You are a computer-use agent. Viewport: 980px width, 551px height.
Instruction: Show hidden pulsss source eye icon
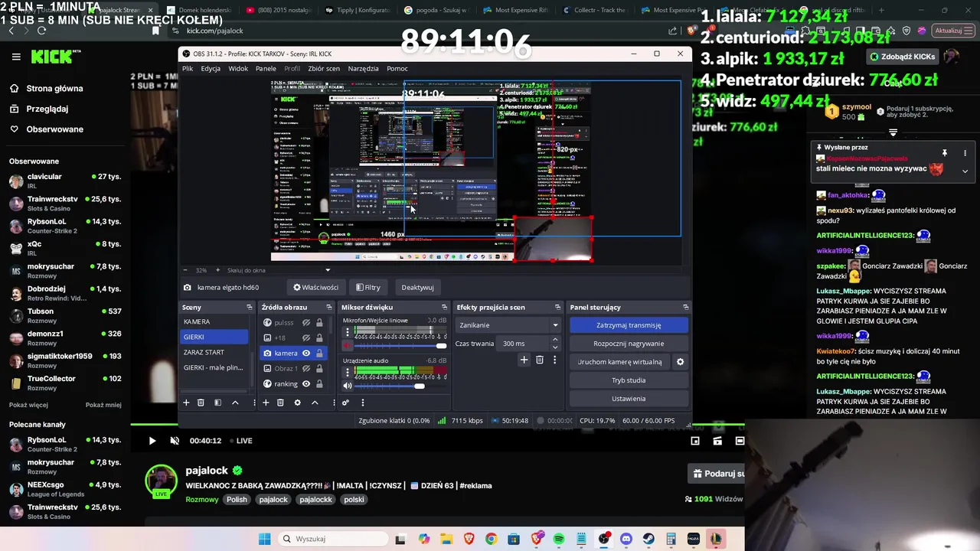[x=305, y=323]
